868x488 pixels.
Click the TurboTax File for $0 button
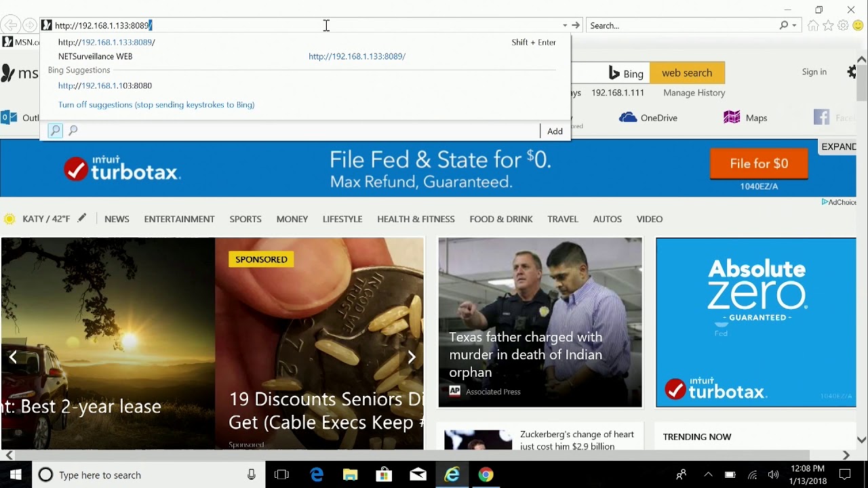[x=759, y=163]
